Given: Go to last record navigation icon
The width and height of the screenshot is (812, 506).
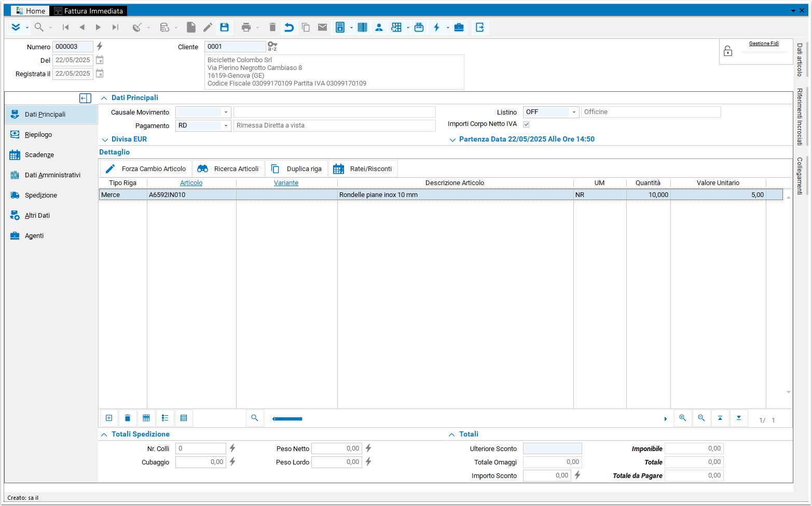Looking at the screenshot, I should point(115,27).
